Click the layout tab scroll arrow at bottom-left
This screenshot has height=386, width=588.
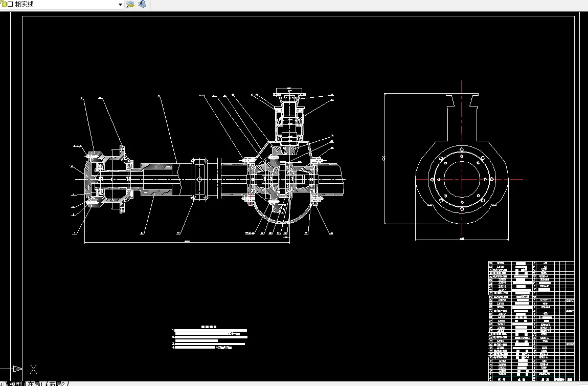tap(2, 383)
